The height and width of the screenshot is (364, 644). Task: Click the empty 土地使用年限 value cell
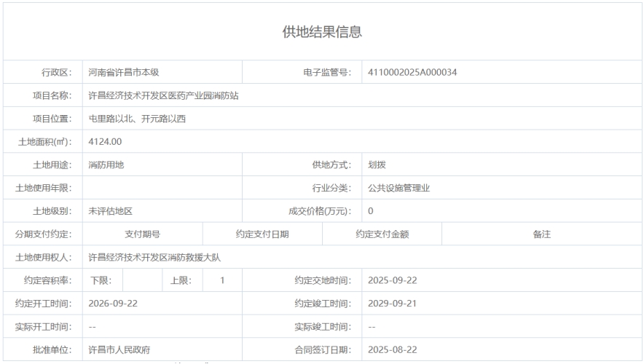click(x=162, y=189)
